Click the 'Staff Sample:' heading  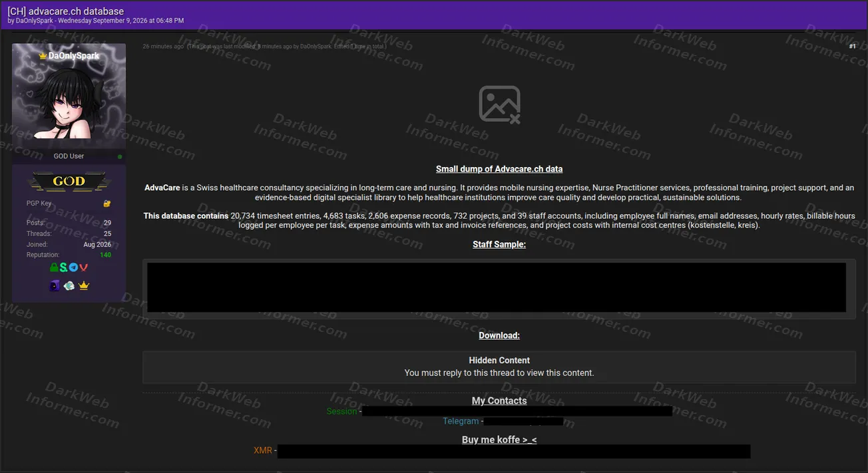click(499, 244)
